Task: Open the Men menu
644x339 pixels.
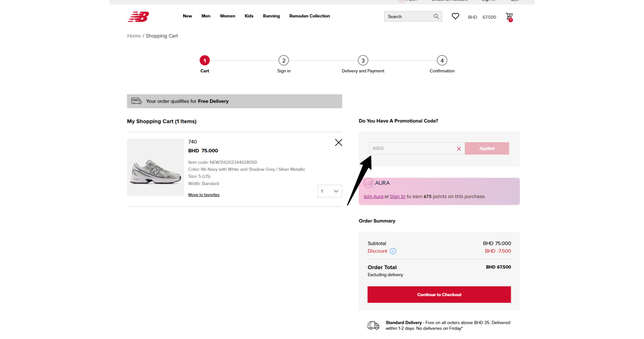Action: (x=206, y=16)
